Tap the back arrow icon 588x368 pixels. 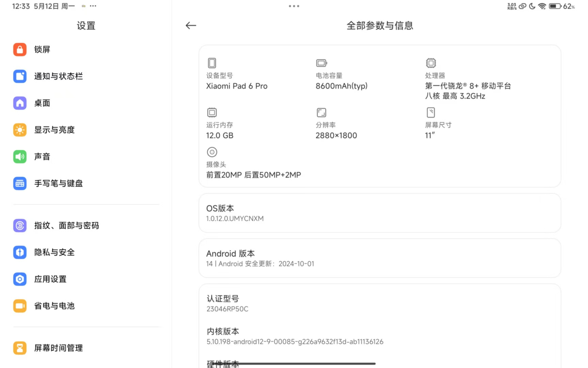tap(191, 26)
